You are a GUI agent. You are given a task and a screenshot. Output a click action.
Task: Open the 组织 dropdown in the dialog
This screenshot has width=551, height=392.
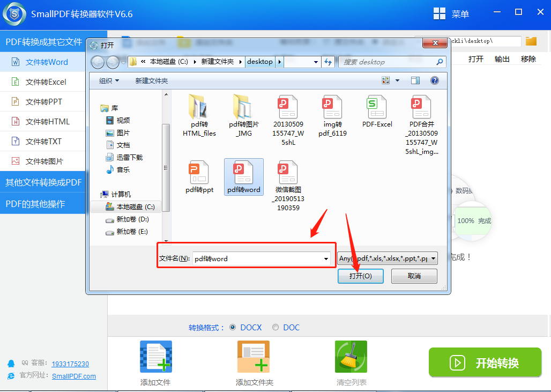[x=108, y=80]
